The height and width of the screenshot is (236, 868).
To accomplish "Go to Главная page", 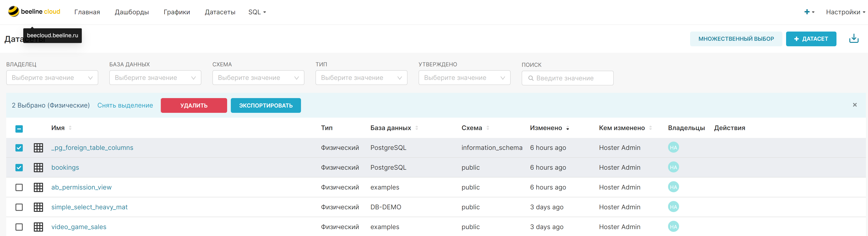I will tap(87, 12).
